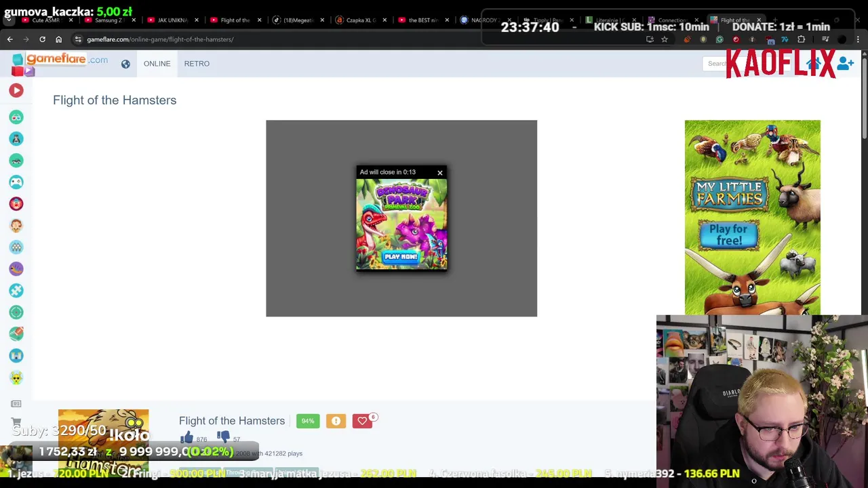868x488 pixels.
Task: Open the yellow zombie-face category icon
Action: click(16, 378)
